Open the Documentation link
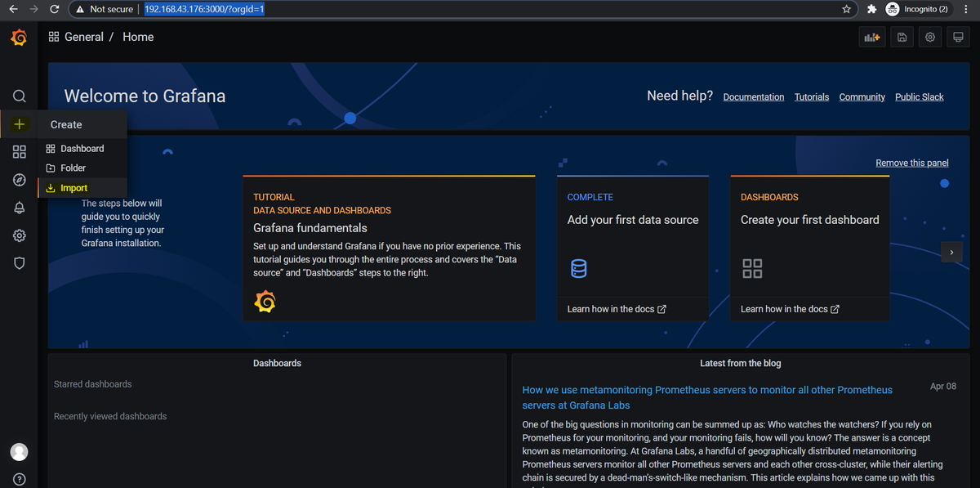980x488 pixels. pos(753,96)
